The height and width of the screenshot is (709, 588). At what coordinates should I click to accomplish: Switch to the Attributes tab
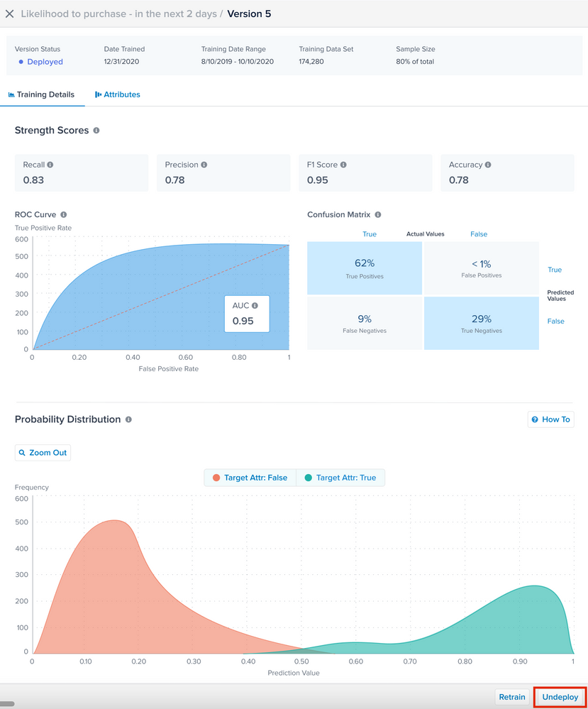pos(117,94)
